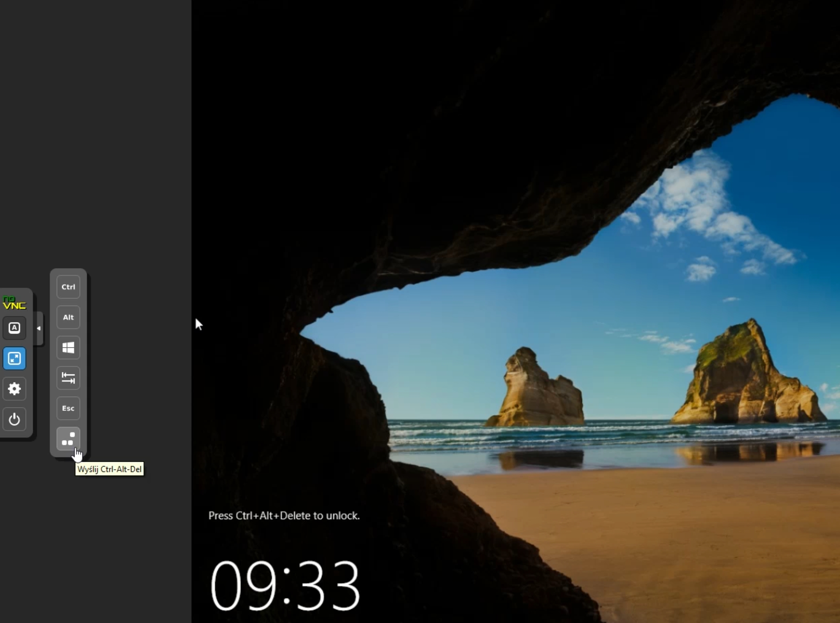This screenshot has height=623, width=840.
Task: Click the blue fullscreen scaling icon
Action: coord(15,358)
